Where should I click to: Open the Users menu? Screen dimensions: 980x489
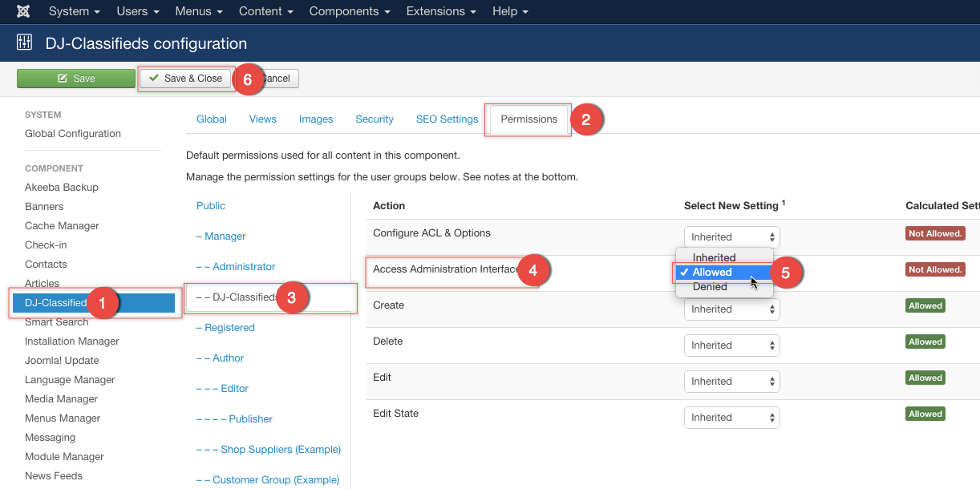tap(137, 11)
